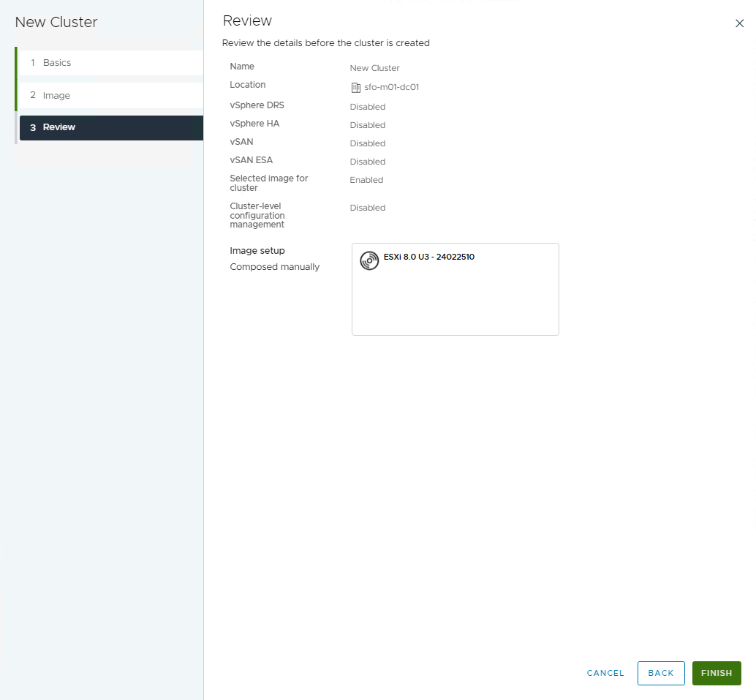Viewport: 756px width, 700px height.
Task: Click the vSphere HA Disabled value
Action: 367,125
